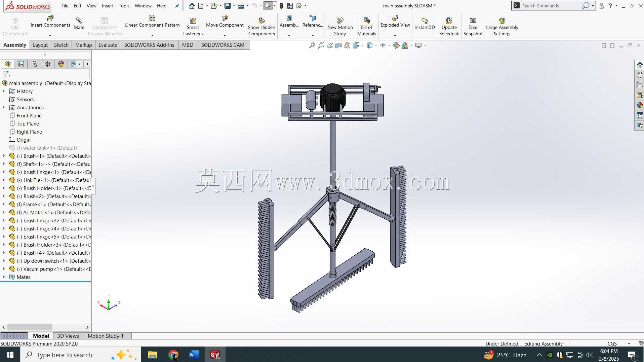Open FeatureManager Design Tree tab
644x362 pixels.
[x=7, y=64]
